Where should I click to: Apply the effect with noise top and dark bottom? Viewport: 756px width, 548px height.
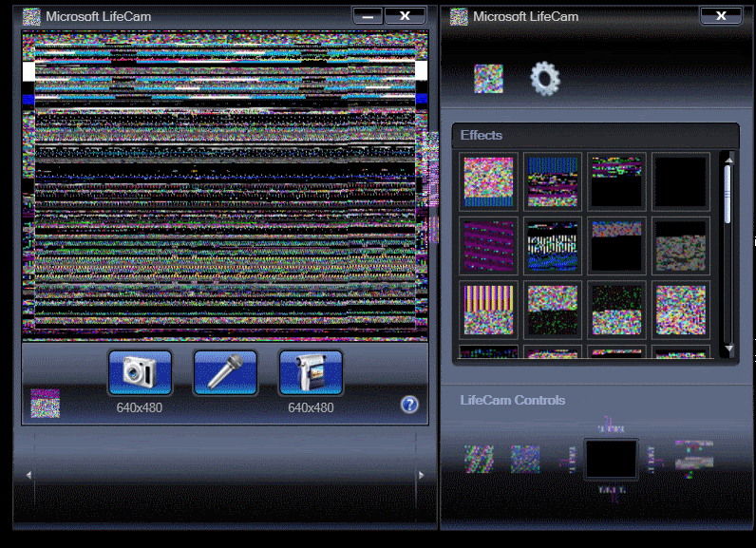point(553,310)
